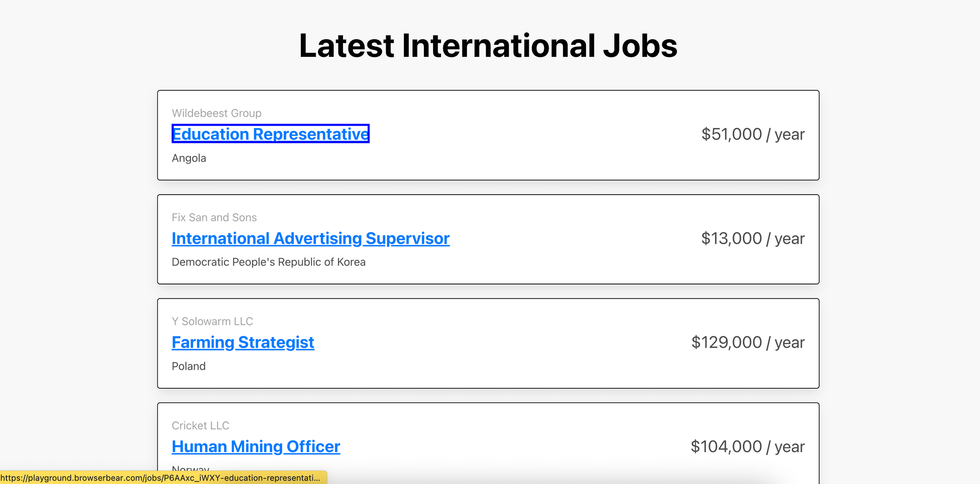The height and width of the screenshot is (484, 980).
Task: Click the partially visible Norway location
Action: point(191,468)
